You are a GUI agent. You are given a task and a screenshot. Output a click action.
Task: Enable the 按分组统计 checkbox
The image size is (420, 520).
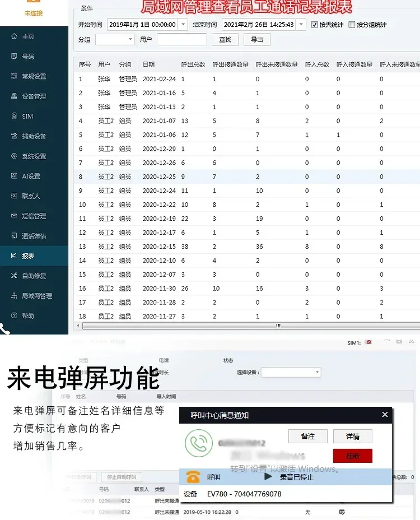click(352, 25)
